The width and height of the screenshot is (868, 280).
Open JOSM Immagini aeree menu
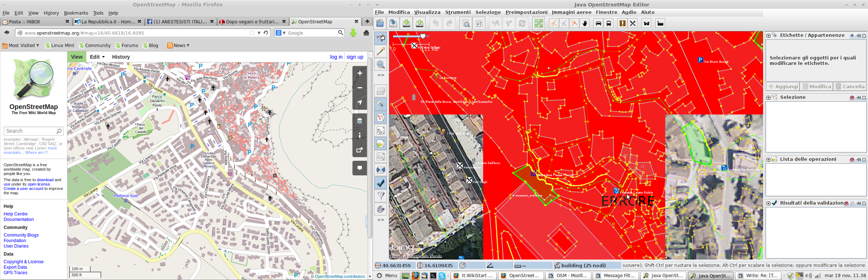coord(572,12)
